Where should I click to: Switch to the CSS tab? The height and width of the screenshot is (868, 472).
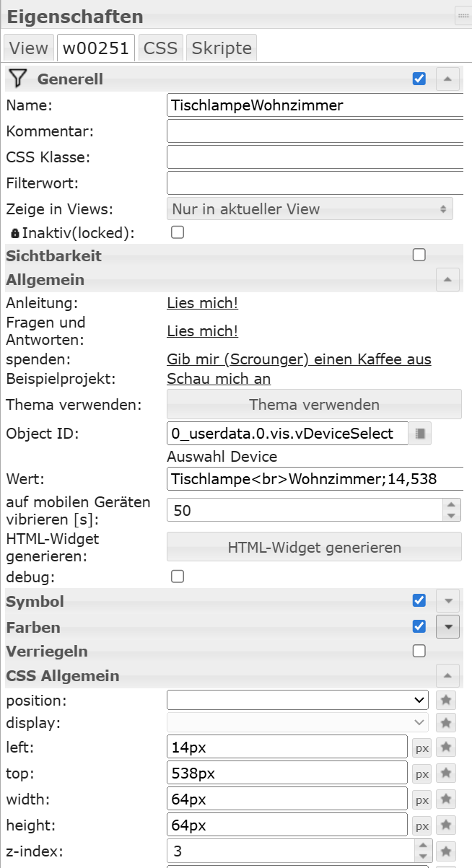(160, 48)
